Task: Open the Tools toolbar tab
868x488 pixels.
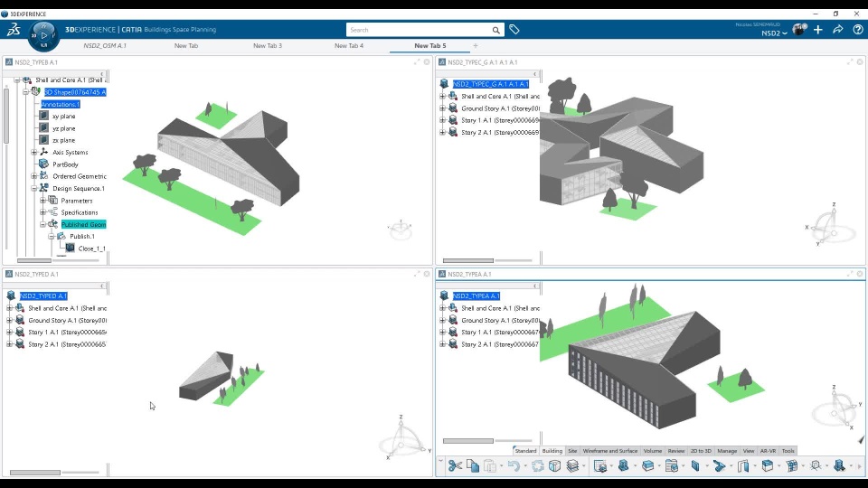Action: [x=788, y=451]
